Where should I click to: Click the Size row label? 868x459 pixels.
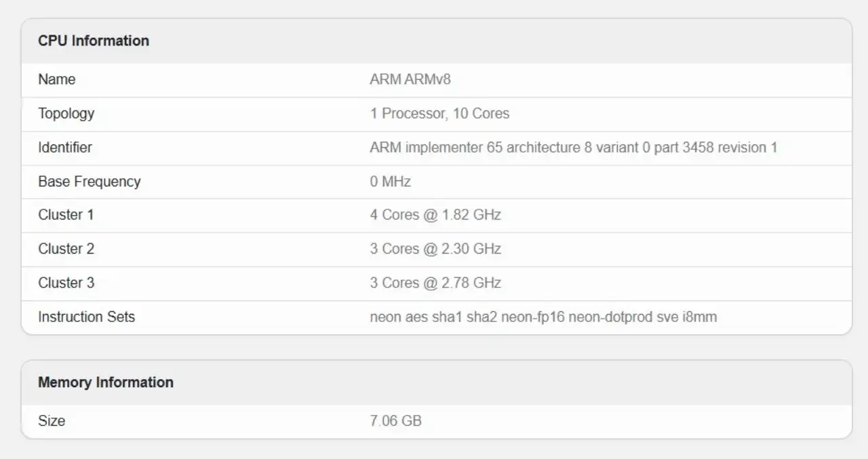click(x=52, y=421)
